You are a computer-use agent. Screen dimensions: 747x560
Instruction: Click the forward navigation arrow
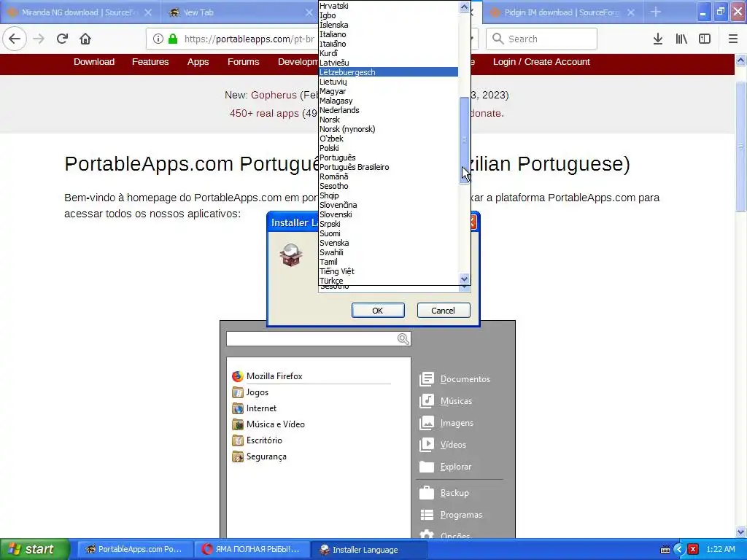coord(39,39)
